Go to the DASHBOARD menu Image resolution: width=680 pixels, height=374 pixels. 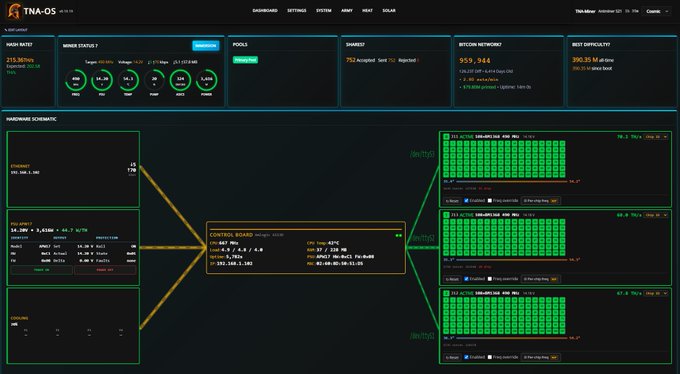tap(265, 10)
